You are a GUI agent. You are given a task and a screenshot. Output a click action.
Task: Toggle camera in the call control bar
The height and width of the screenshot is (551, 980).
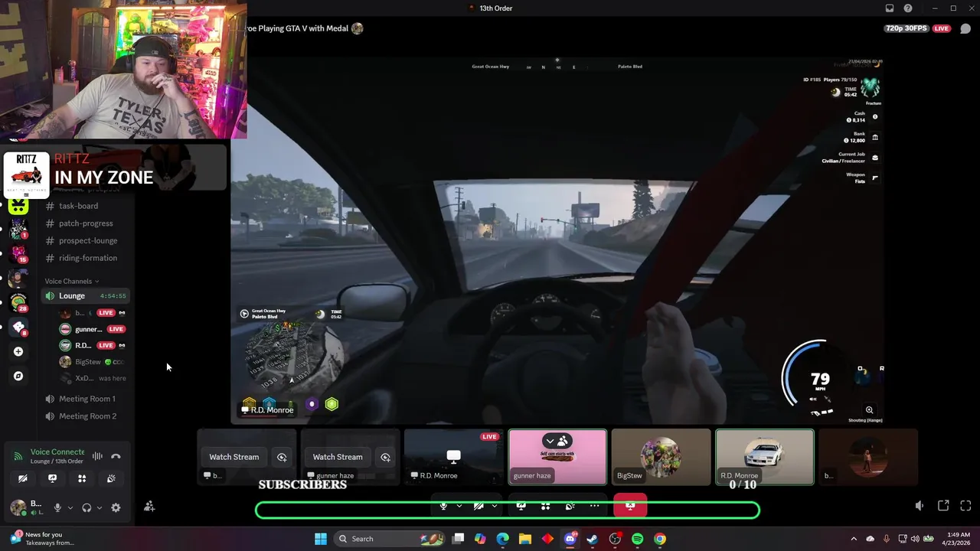[479, 506]
